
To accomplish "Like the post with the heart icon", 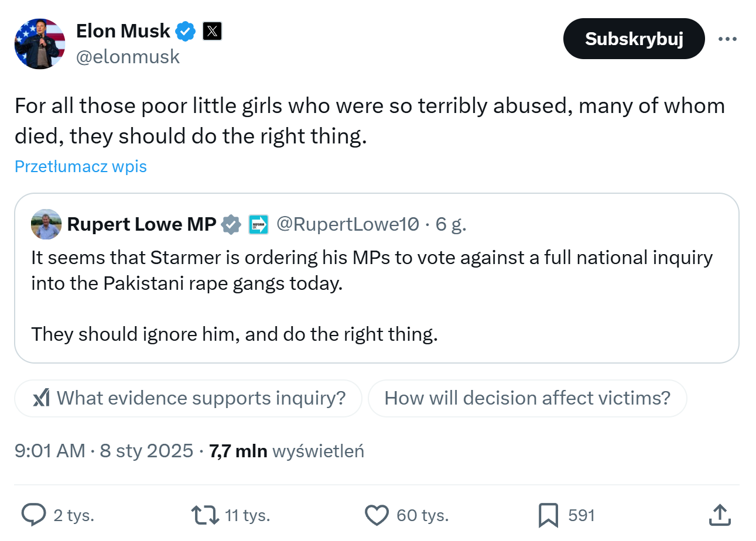I will tap(377, 515).
